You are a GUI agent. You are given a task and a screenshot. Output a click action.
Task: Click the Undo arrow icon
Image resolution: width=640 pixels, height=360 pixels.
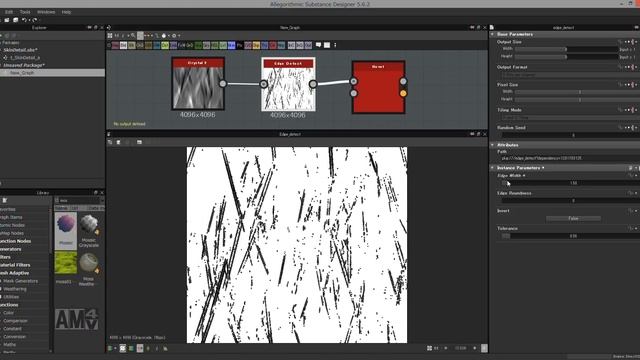(x=24, y=20)
